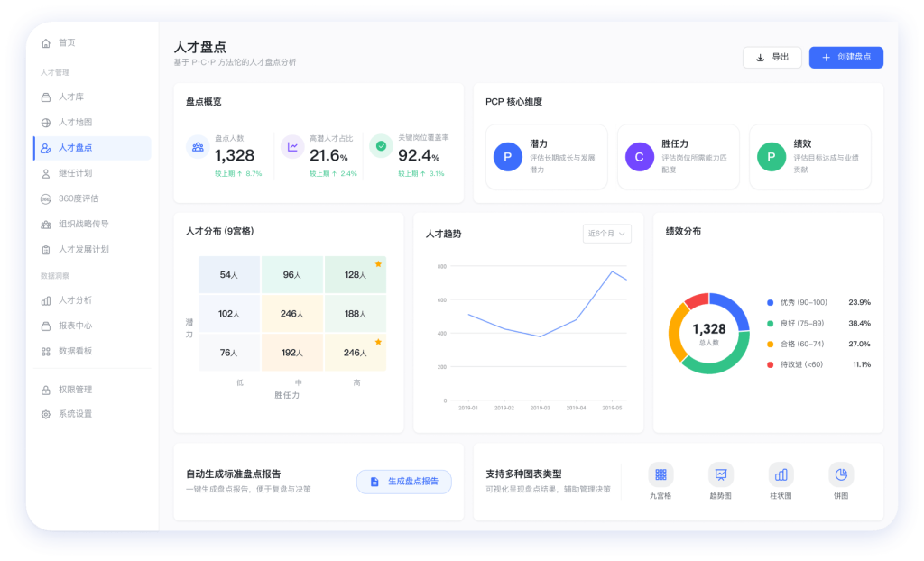Click the 首页 home icon in sidebar

[x=46, y=43]
